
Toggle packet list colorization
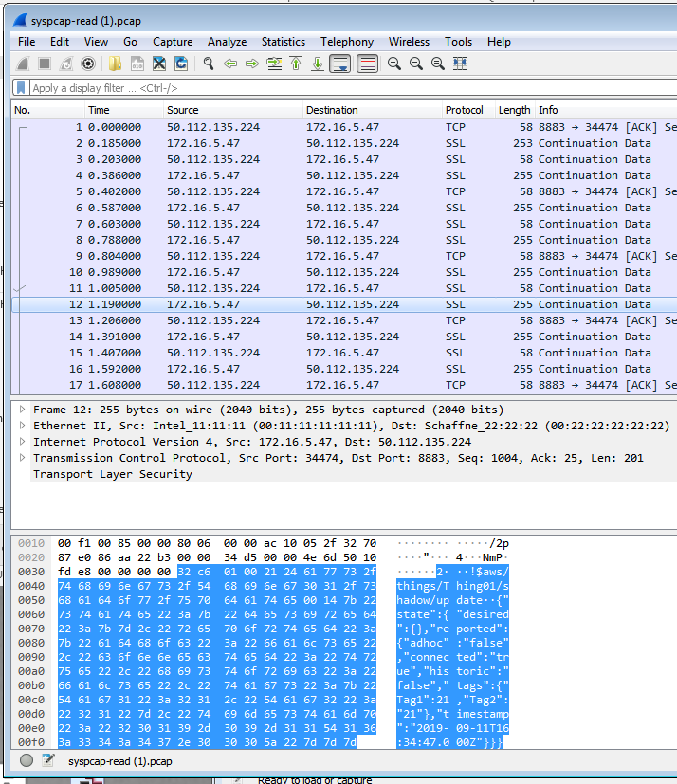click(368, 64)
